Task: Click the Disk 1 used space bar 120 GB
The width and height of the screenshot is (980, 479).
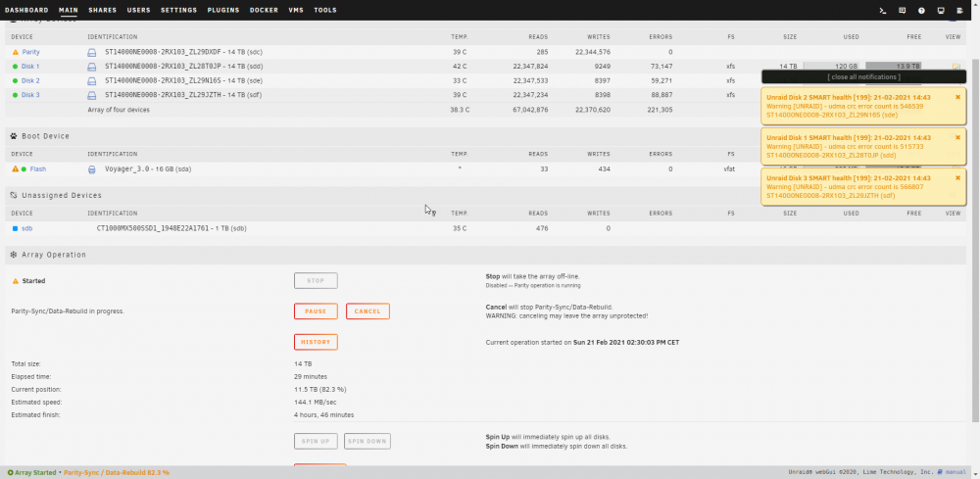Action: tap(831, 67)
